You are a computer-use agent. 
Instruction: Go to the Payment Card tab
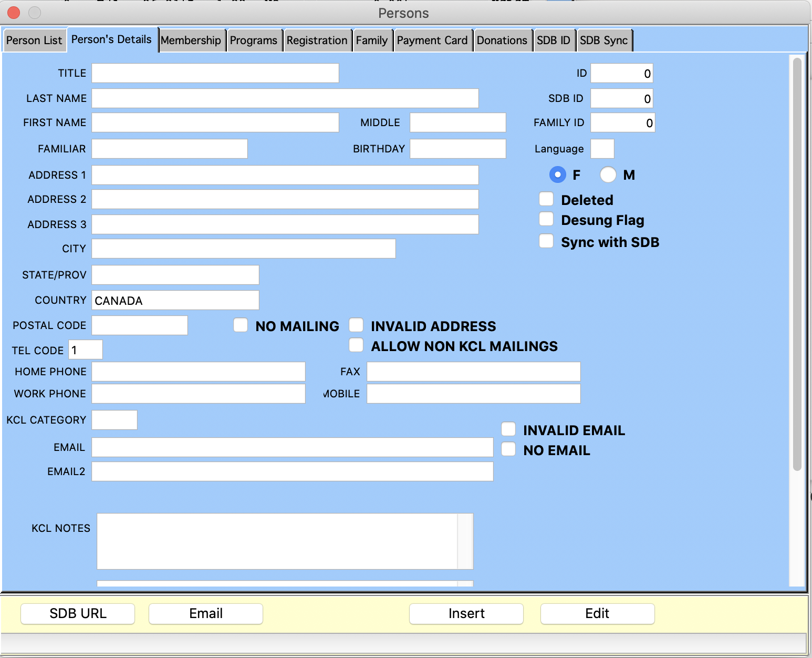pos(432,40)
